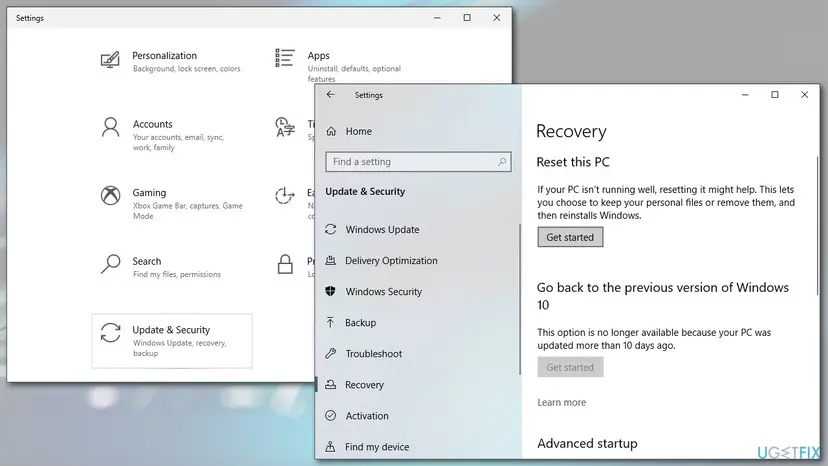This screenshot has width=828, height=466.
Task: Click the Time & Language icon in back window
Action: pyautogui.click(x=285, y=127)
